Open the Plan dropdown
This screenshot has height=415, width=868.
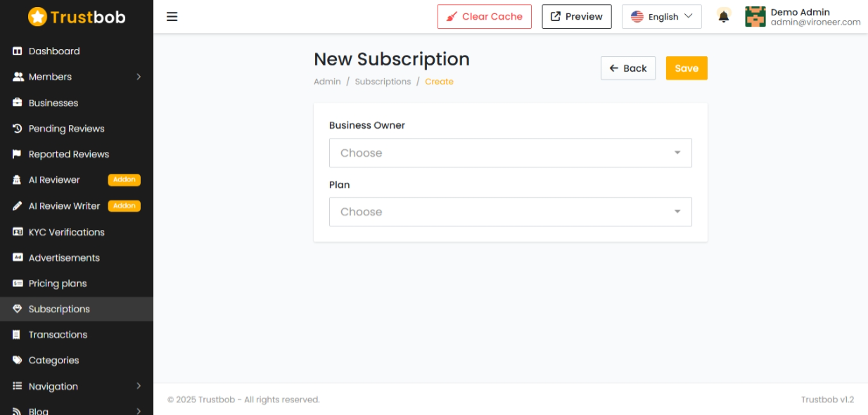click(510, 212)
